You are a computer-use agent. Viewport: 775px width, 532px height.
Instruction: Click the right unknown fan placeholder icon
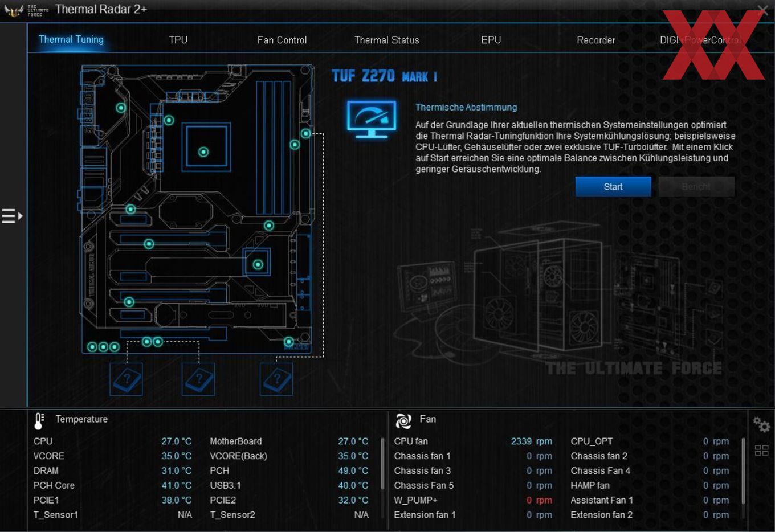pos(276,379)
